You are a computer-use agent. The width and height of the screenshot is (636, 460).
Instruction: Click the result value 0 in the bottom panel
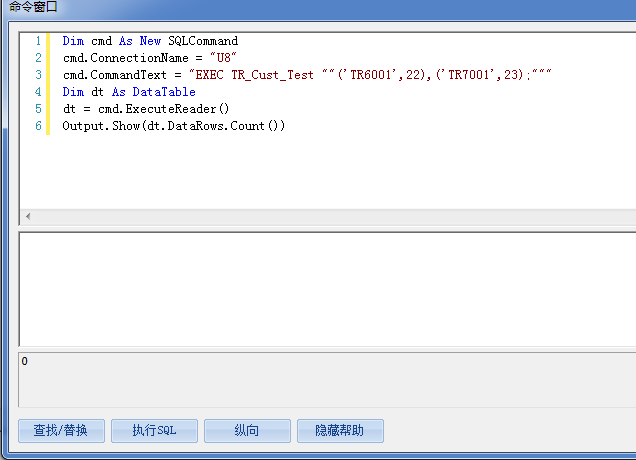(x=25, y=361)
